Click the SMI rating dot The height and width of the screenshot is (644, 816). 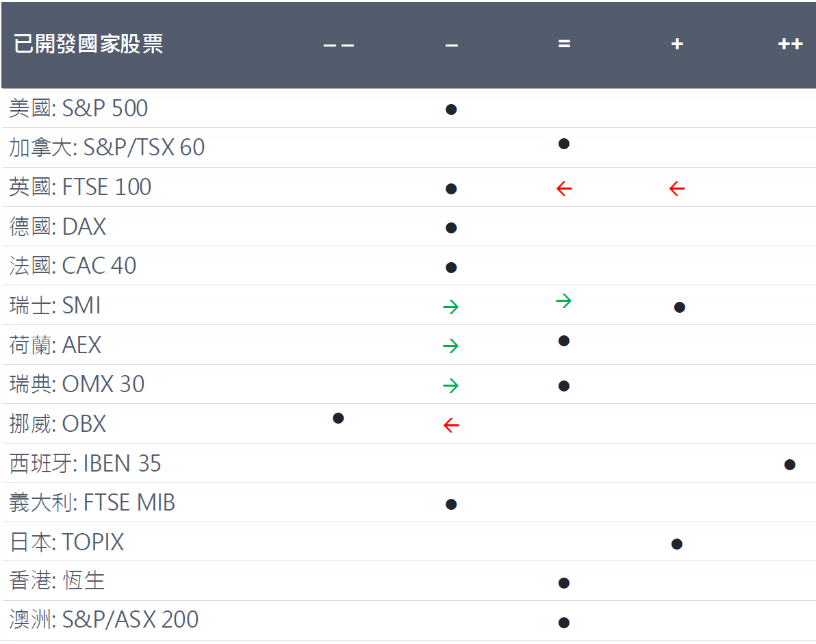[x=679, y=307]
